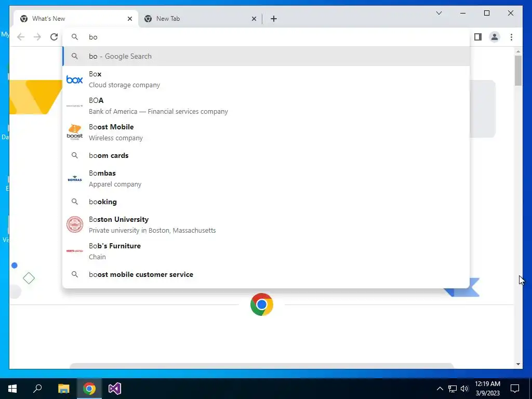The height and width of the screenshot is (399, 532).
Task: Expand the tab search chevron
Action: click(438, 13)
